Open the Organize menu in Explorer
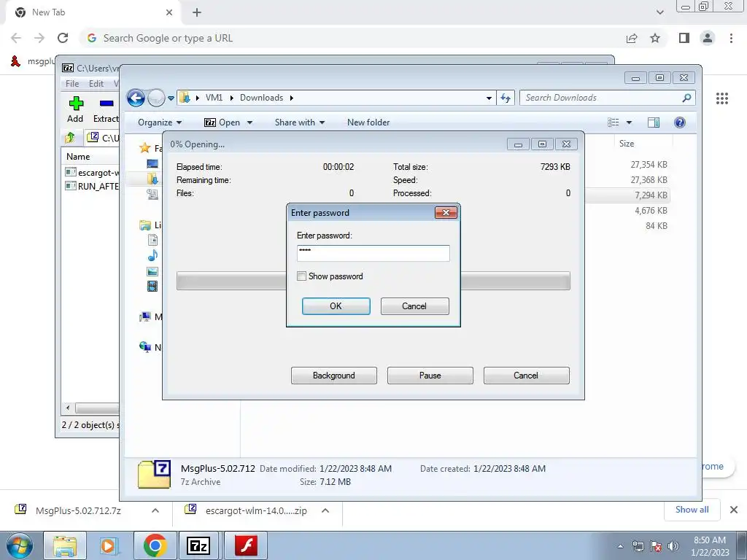Screen dimensions: 747x560 160,122
